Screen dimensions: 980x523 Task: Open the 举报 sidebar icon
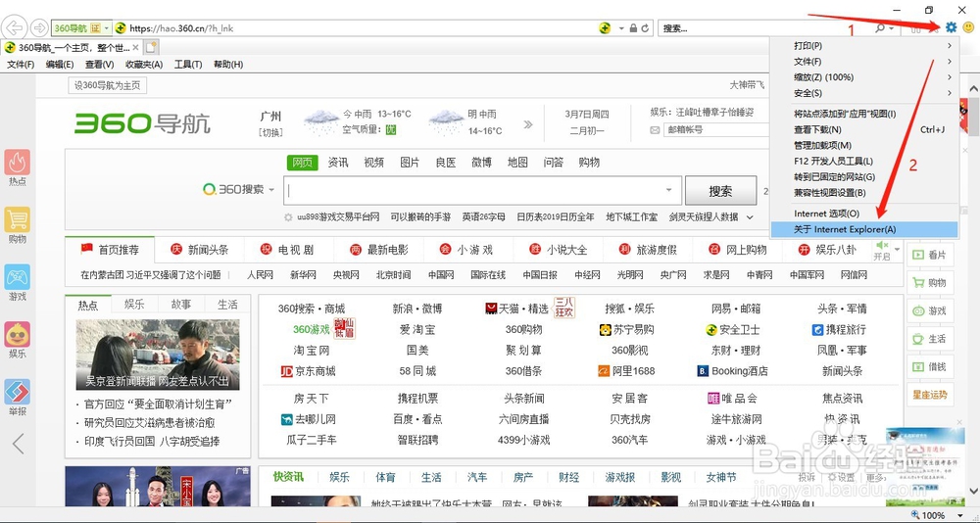(x=18, y=393)
